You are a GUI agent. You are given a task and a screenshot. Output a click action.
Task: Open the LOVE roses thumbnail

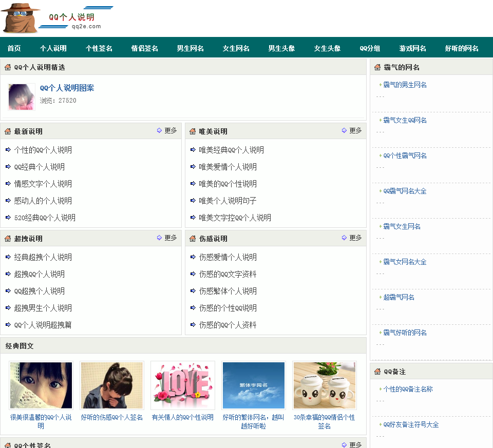tap(183, 385)
